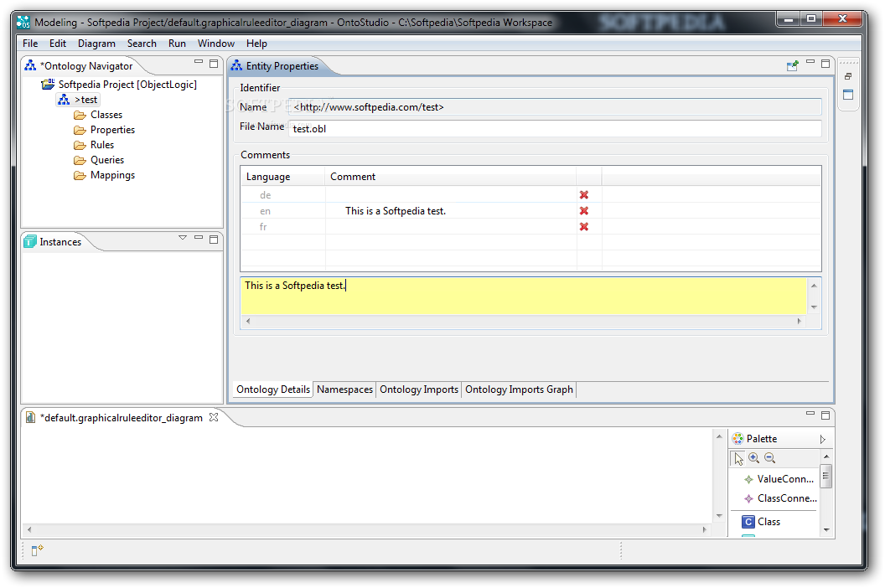Minimize the Instances panel
The height and width of the screenshot is (588, 885).
click(198, 238)
